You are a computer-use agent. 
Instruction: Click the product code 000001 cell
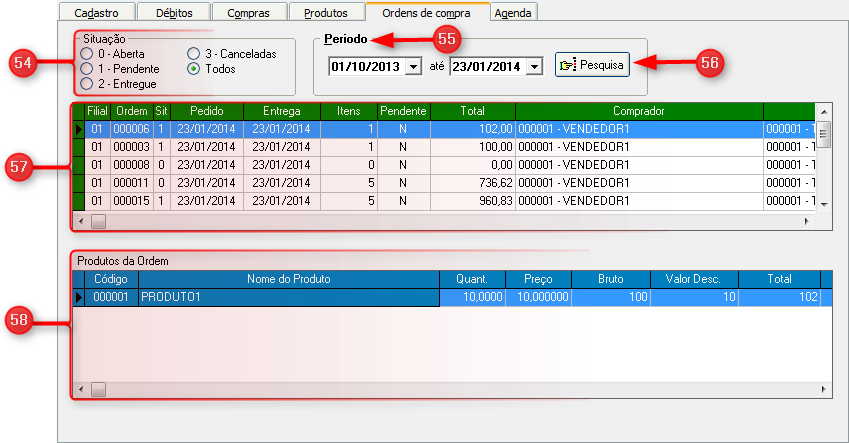[111, 297]
